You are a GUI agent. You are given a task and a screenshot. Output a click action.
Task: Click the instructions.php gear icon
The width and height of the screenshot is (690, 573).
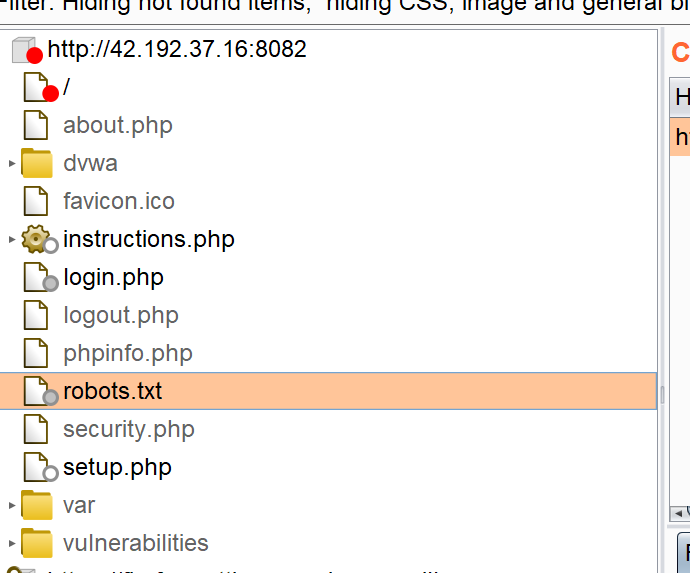(37, 239)
